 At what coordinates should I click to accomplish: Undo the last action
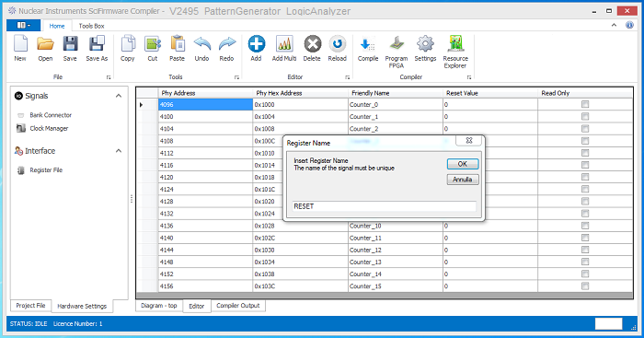pos(201,49)
